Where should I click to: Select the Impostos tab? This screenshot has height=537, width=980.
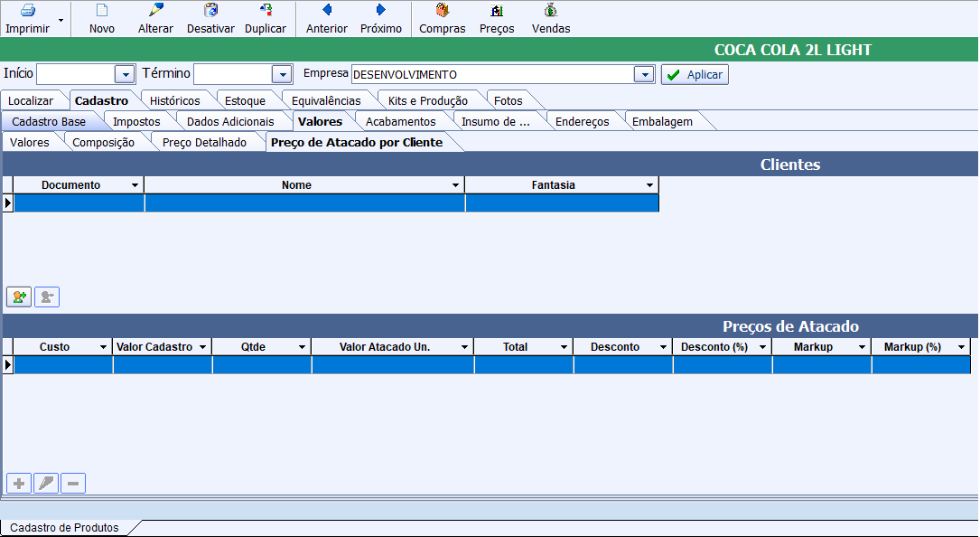tap(136, 121)
